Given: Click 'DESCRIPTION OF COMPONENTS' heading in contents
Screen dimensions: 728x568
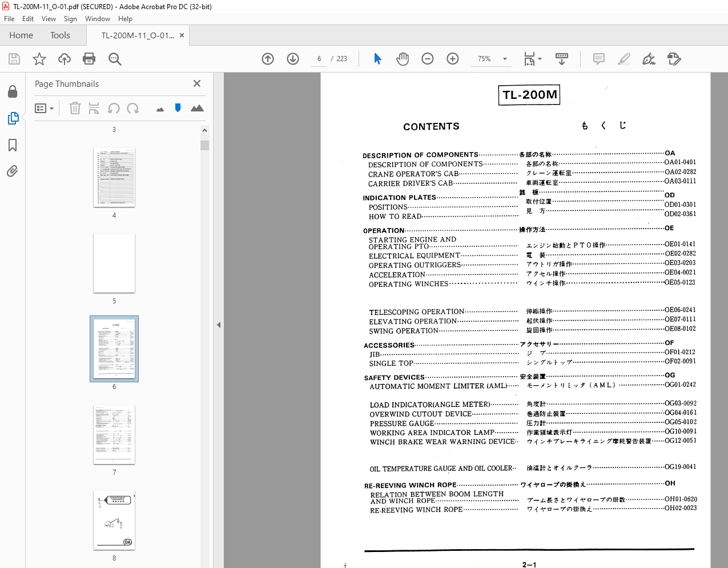Looking at the screenshot, I should point(420,155).
